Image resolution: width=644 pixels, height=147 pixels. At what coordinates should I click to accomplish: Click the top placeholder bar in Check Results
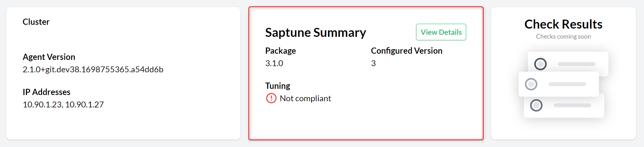coord(576,64)
